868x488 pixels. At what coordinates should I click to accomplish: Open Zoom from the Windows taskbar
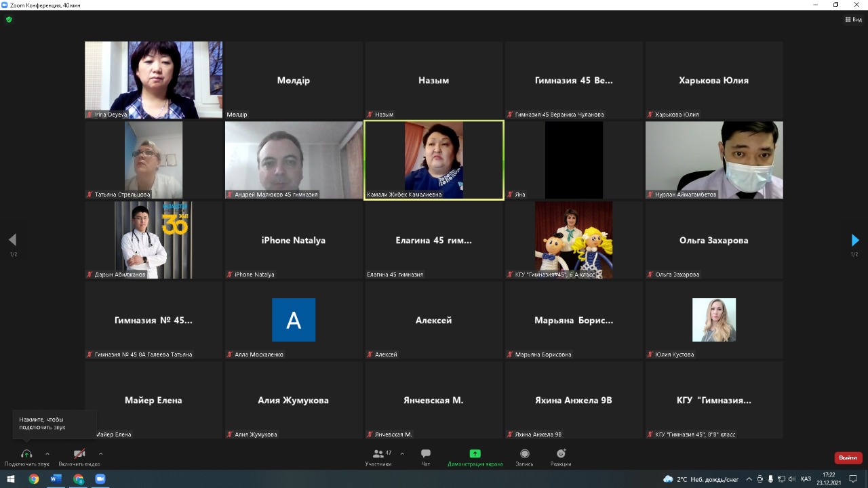click(100, 479)
